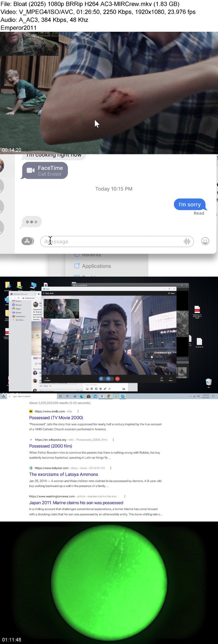Open the notification center on the taskbar
Screen dimensions: 218x644
213,396
